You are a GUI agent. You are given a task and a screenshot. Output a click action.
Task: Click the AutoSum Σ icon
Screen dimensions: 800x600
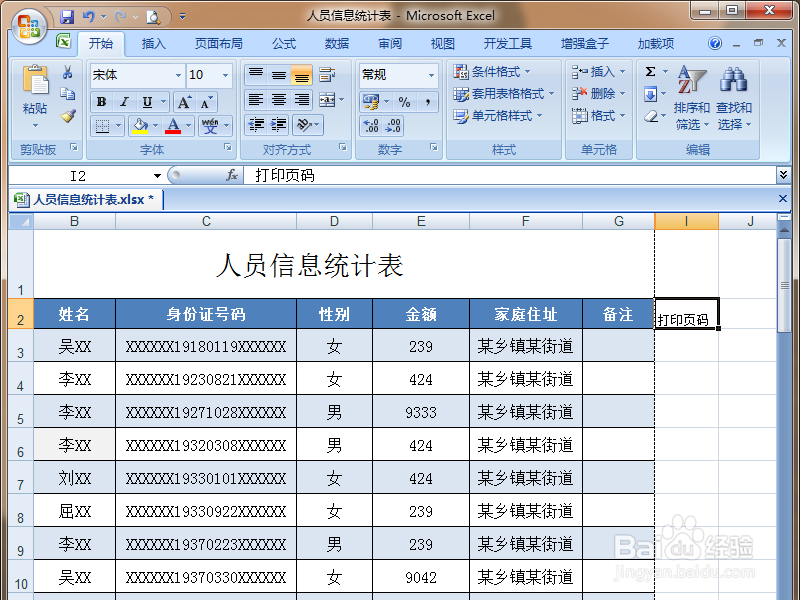point(651,71)
